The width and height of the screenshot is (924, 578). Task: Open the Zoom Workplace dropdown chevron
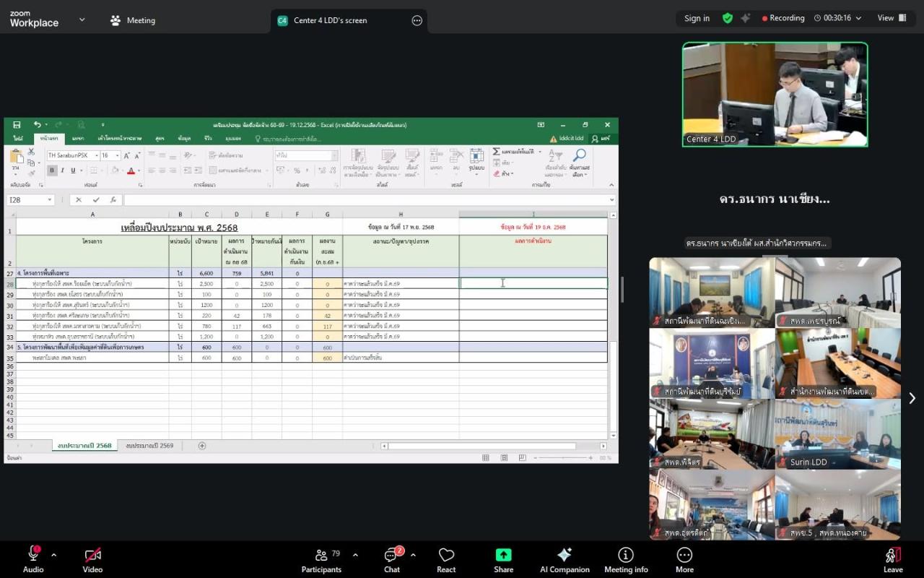tap(82, 20)
